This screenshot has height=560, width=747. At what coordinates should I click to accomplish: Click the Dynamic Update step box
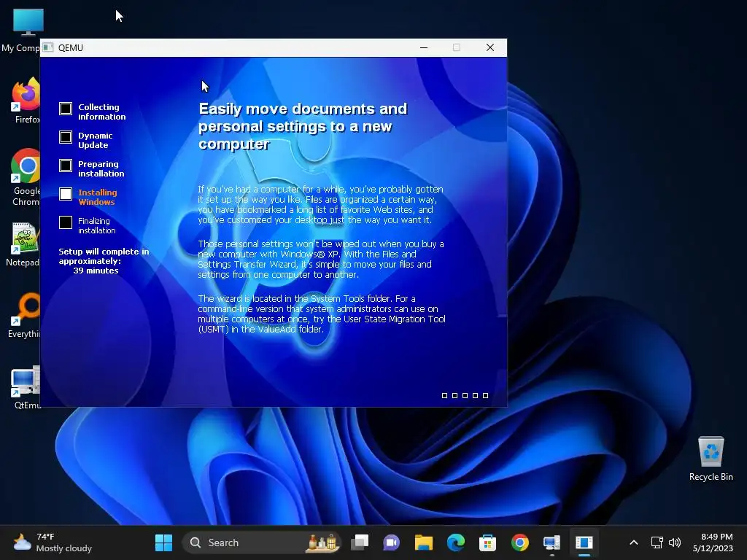pos(66,137)
